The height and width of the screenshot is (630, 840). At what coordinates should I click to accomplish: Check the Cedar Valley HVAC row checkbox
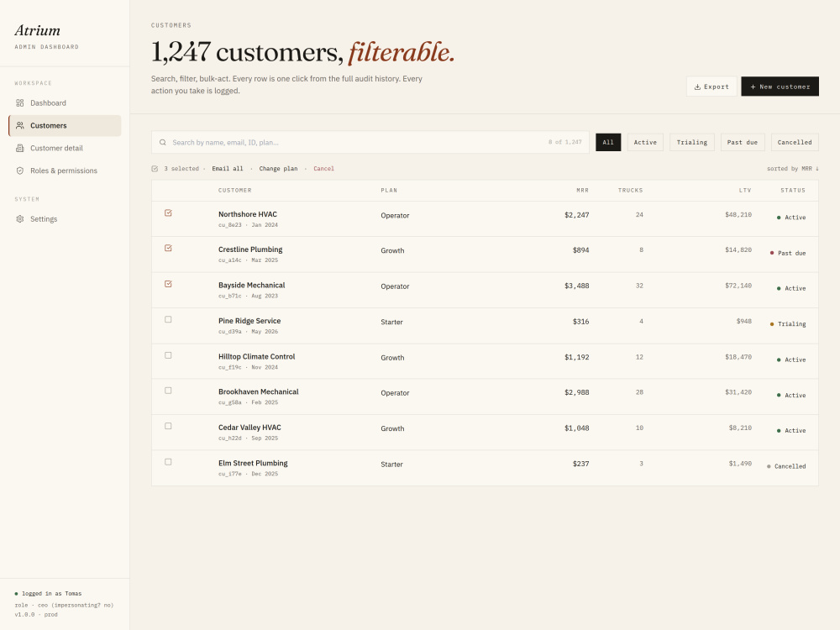click(168, 426)
